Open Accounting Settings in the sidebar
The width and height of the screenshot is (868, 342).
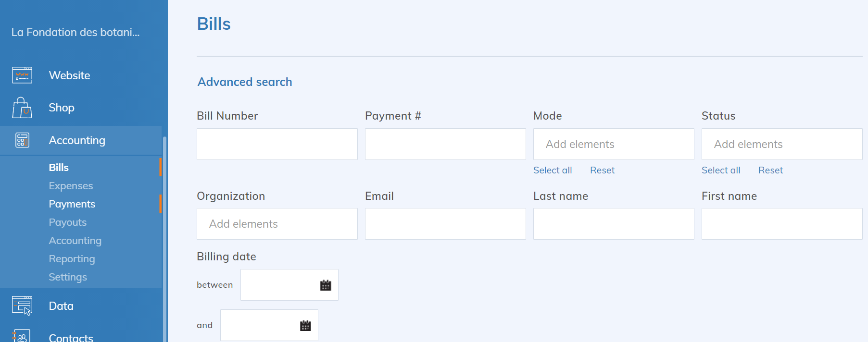coord(68,277)
